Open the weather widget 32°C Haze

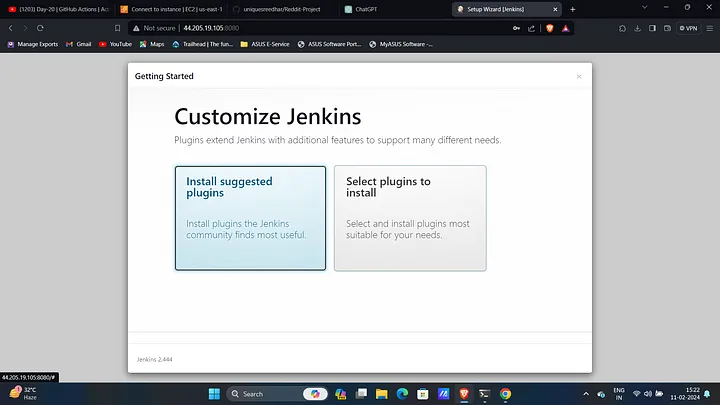coord(23,394)
